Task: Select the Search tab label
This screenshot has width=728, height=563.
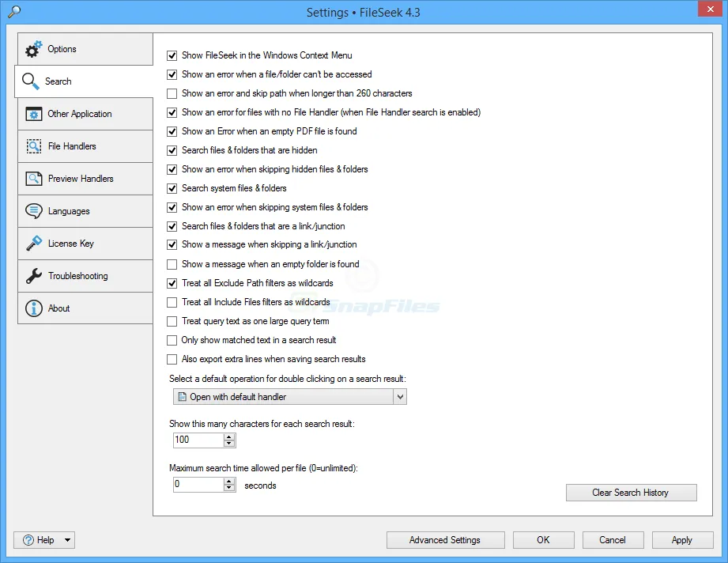Action: pos(58,81)
